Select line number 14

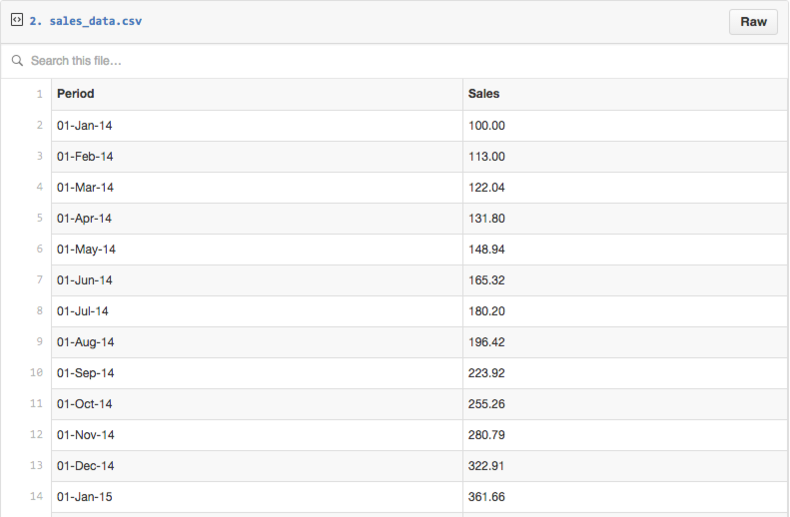[x=37, y=497]
